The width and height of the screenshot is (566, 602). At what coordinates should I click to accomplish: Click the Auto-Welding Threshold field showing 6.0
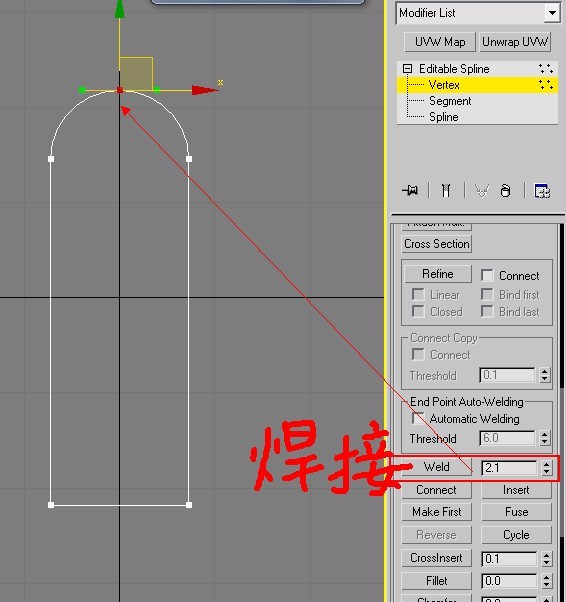(507, 438)
